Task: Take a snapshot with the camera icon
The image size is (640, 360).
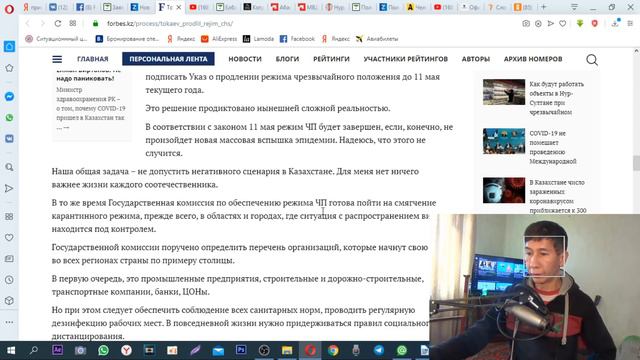Action: 526,24
